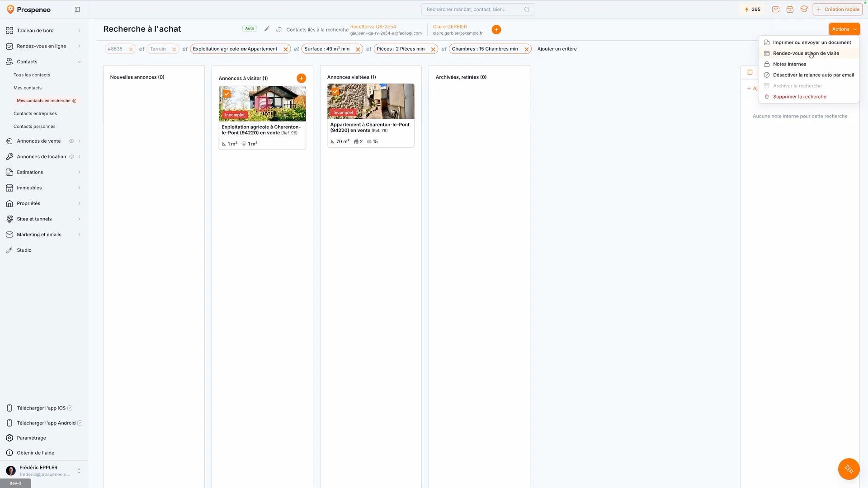Toggle the notes panel layout icon

(750, 72)
